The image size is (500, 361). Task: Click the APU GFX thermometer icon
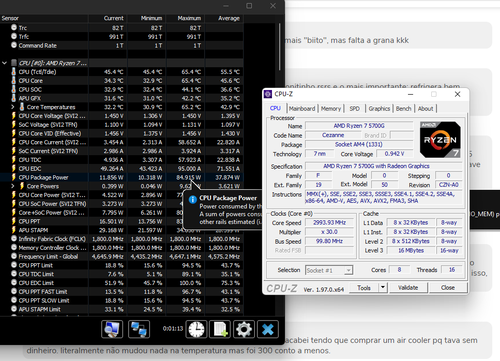coord(14,98)
